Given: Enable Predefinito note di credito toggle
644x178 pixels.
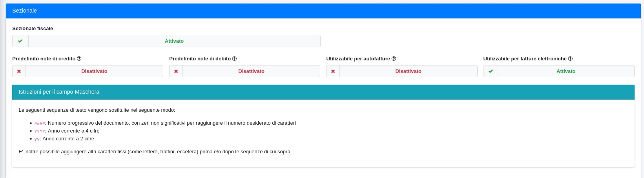Looking at the screenshot, I should pyautogui.click(x=94, y=71).
